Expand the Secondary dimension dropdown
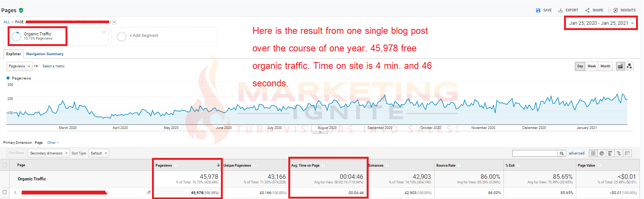The width and height of the screenshot is (644, 199). click(49, 153)
